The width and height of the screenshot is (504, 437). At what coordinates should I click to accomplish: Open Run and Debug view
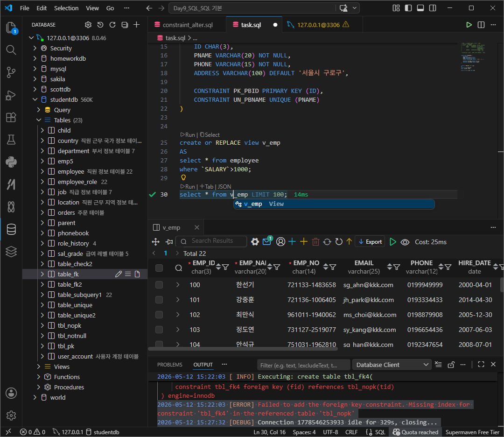click(11, 95)
